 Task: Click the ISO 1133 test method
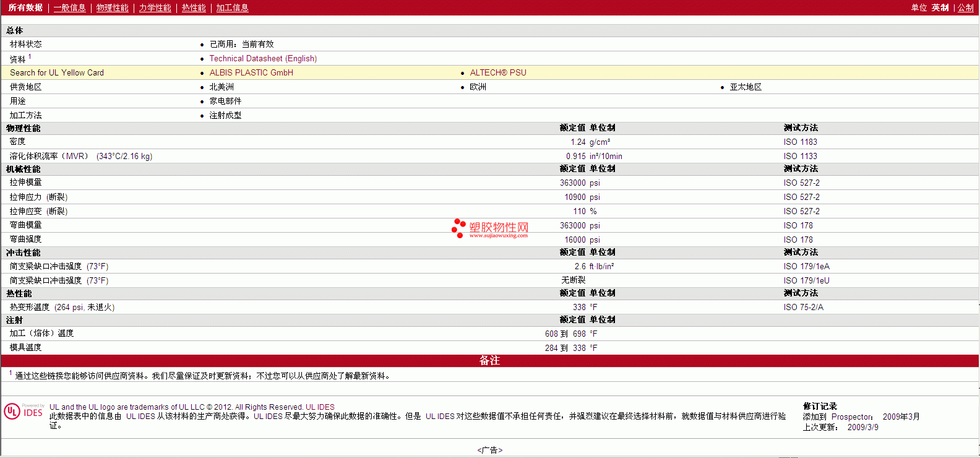point(801,156)
